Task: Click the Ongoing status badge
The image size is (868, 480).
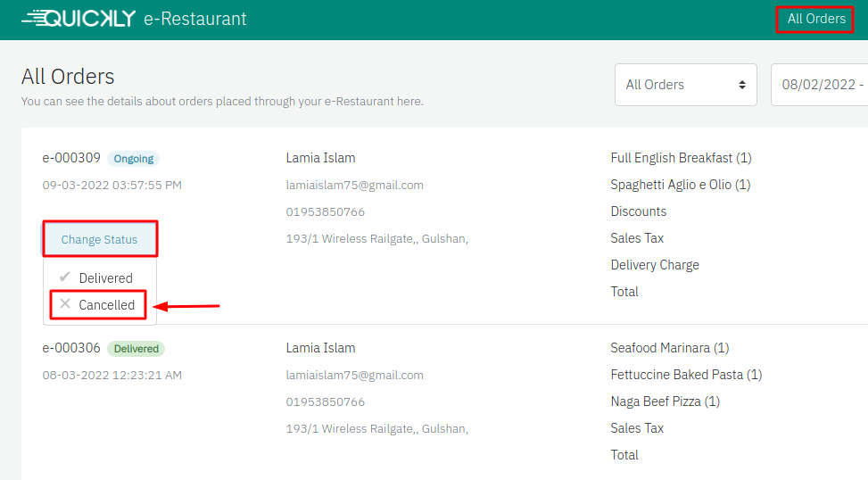Action: [x=134, y=159]
